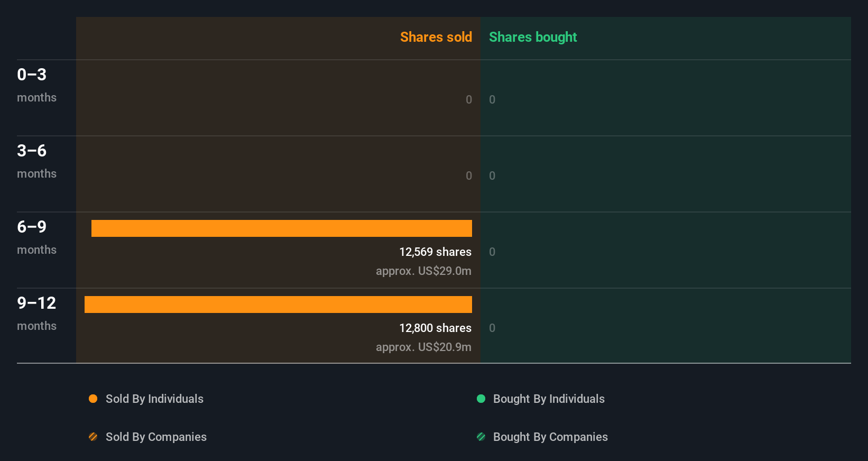Viewport: 868px width, 461px height.
Task: Click the 12,800 shares value
Action: [x=435, y=328]
